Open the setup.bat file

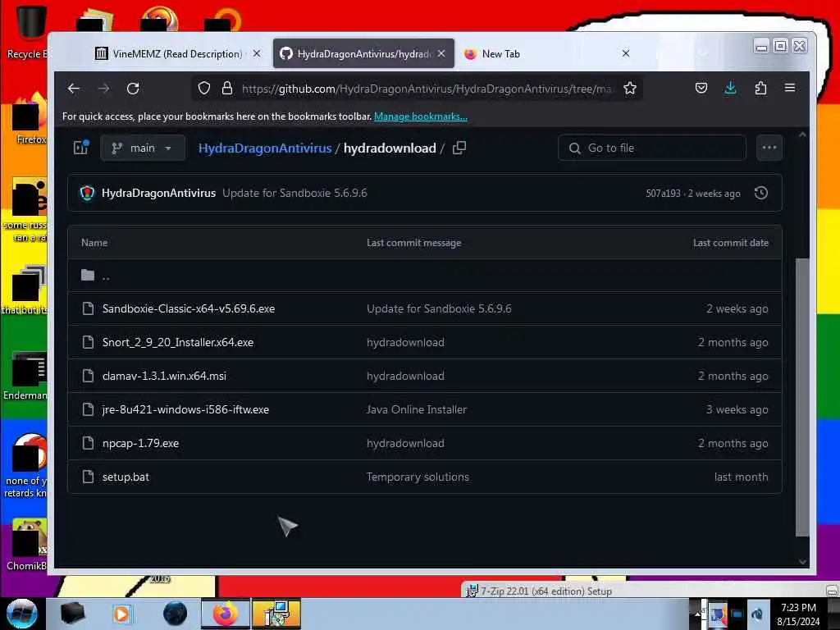[126, 477]
